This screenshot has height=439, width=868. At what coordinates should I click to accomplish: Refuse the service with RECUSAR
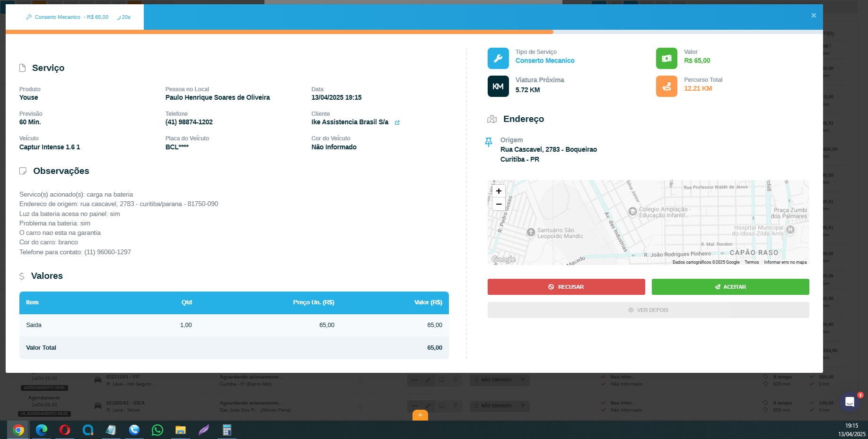566,287
